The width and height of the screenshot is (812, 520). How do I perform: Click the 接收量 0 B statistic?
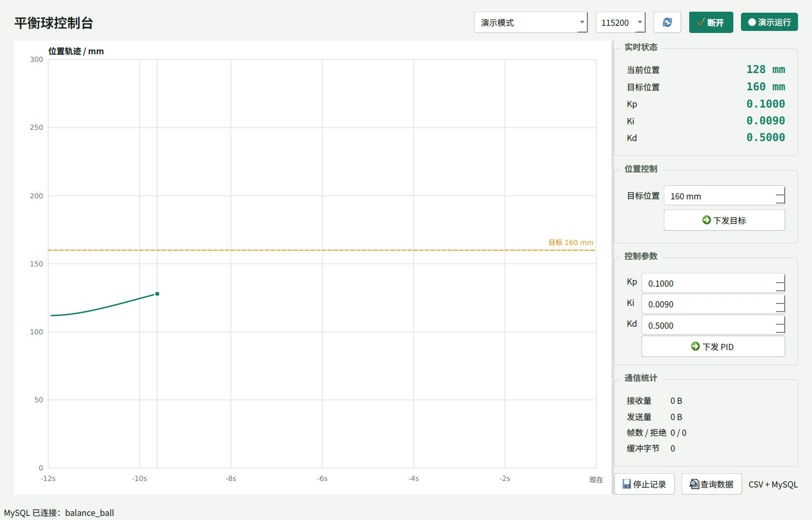[655, 401]
